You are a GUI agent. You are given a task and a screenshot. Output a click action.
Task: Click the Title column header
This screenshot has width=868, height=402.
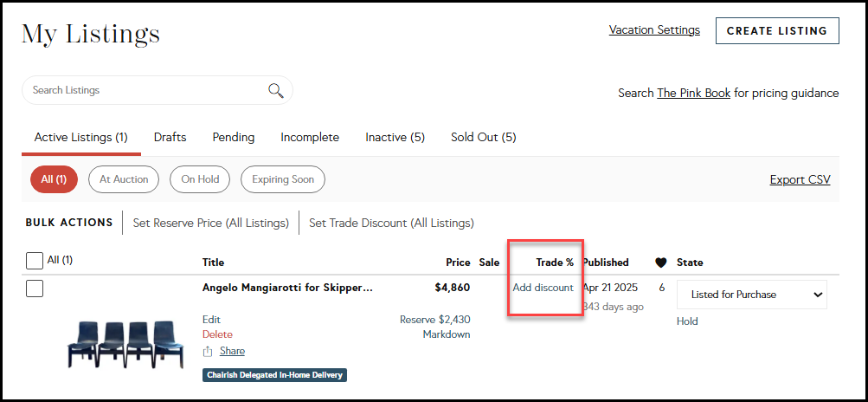(x=213, y=263)
